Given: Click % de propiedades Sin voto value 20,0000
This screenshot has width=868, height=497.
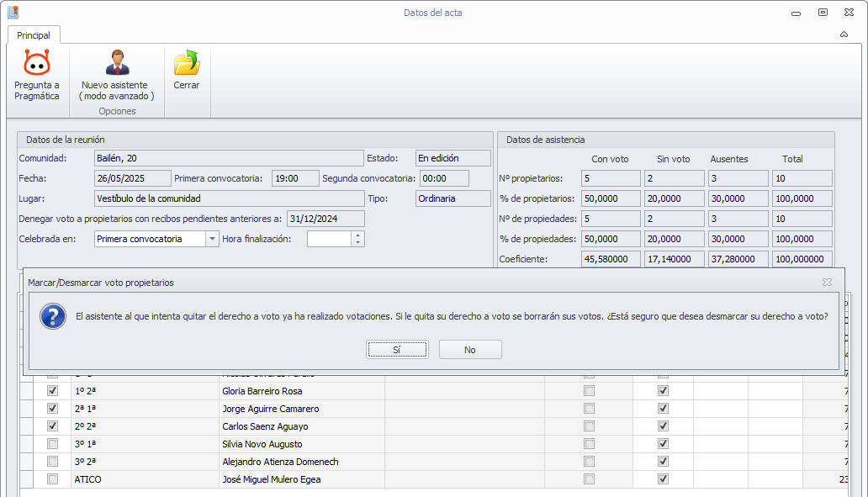Looking at the screenshot, I should 675,239.
